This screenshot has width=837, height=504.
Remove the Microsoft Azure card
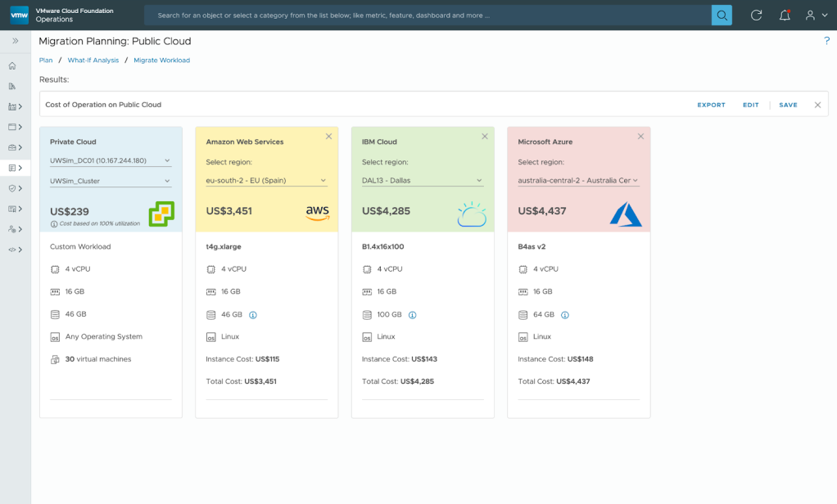click(x=640, y=137)
